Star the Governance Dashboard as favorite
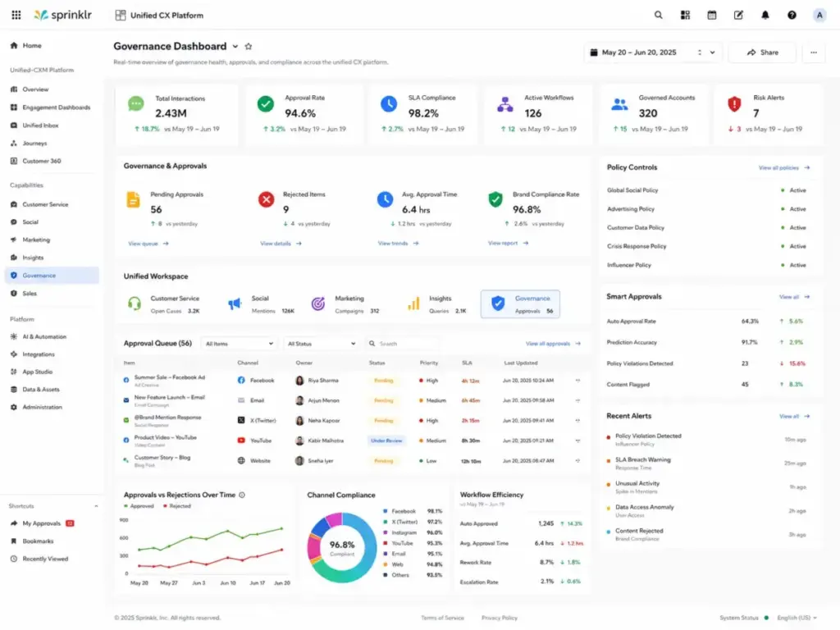 [248, 46]
